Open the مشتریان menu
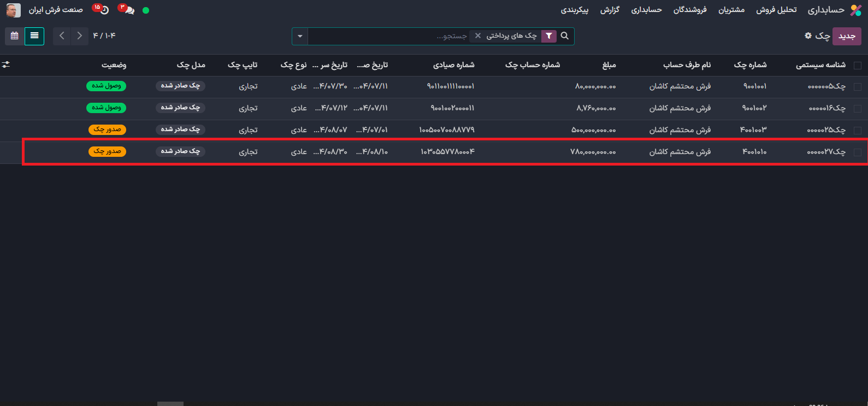Viewport: 868px width, 406px height. [x=731, y=10]
